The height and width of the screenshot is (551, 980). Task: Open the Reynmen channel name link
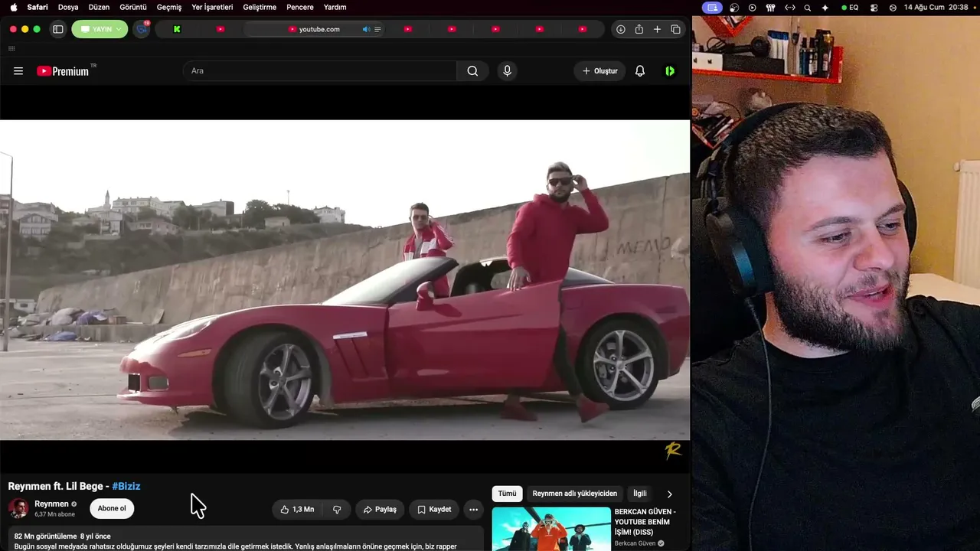[x=51, y=504]
